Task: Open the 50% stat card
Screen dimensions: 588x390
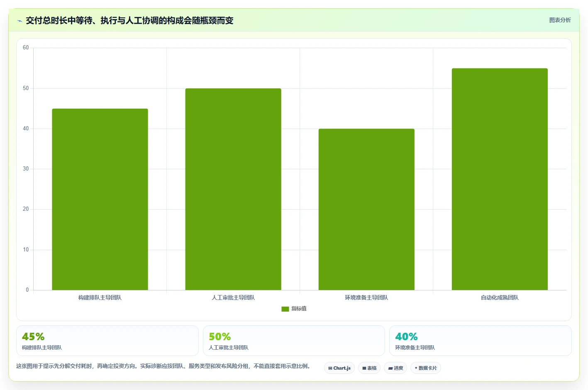Action: coord(294,341)
